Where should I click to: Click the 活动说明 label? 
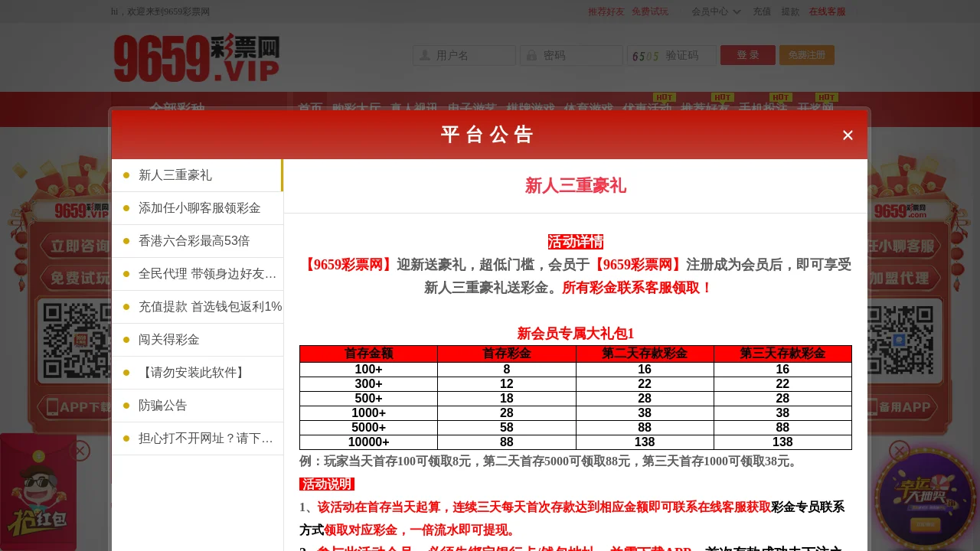(327, 484)
